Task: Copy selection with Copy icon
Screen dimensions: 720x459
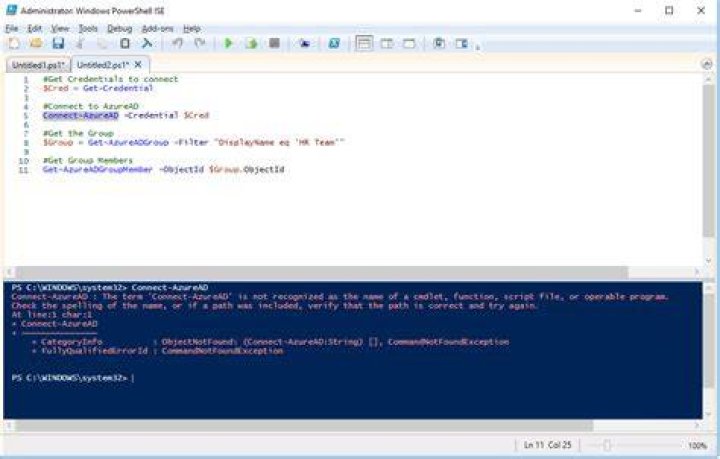Action: point(102,44)
